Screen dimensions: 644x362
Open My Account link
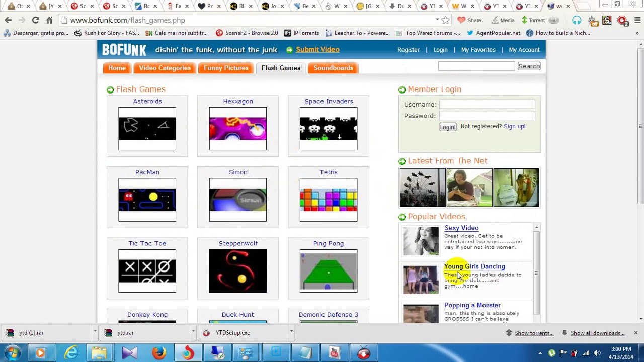(x=524, y=50)
